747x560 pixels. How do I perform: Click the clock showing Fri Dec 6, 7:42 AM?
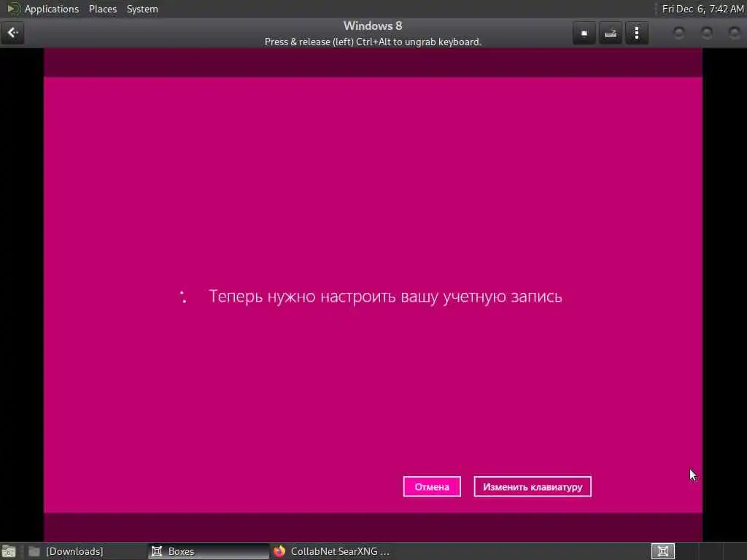tap(703, 9)
